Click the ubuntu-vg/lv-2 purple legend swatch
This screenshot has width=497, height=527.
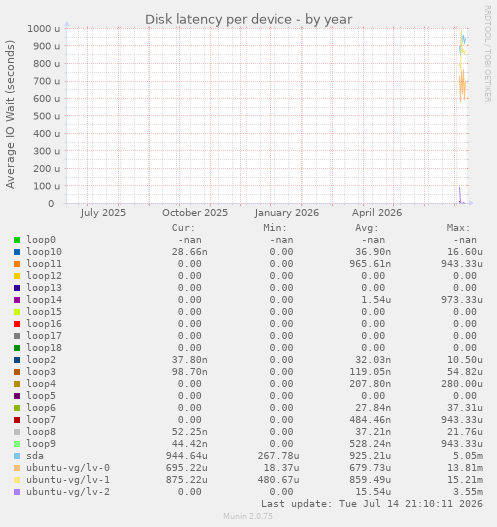[x=17, y=492]
